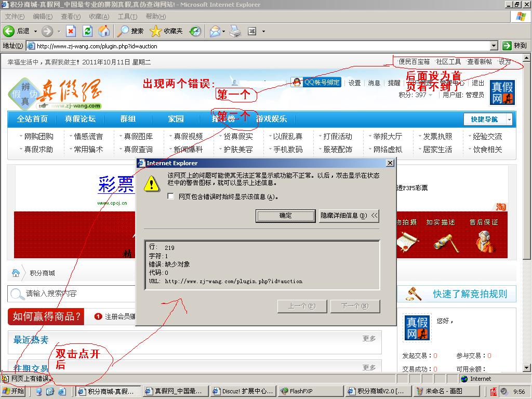This screenshot has width=532, height=399.
Task: Click the 如实描述 telescope image
Action: point(446,243)
